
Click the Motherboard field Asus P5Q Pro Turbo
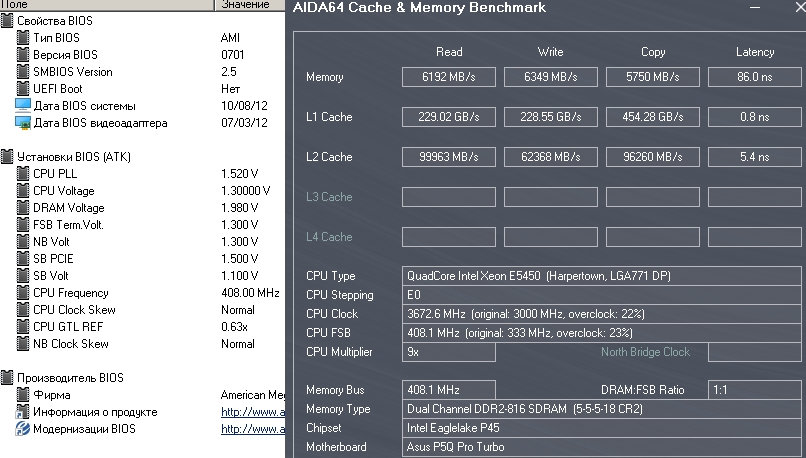tap(602, 447)
